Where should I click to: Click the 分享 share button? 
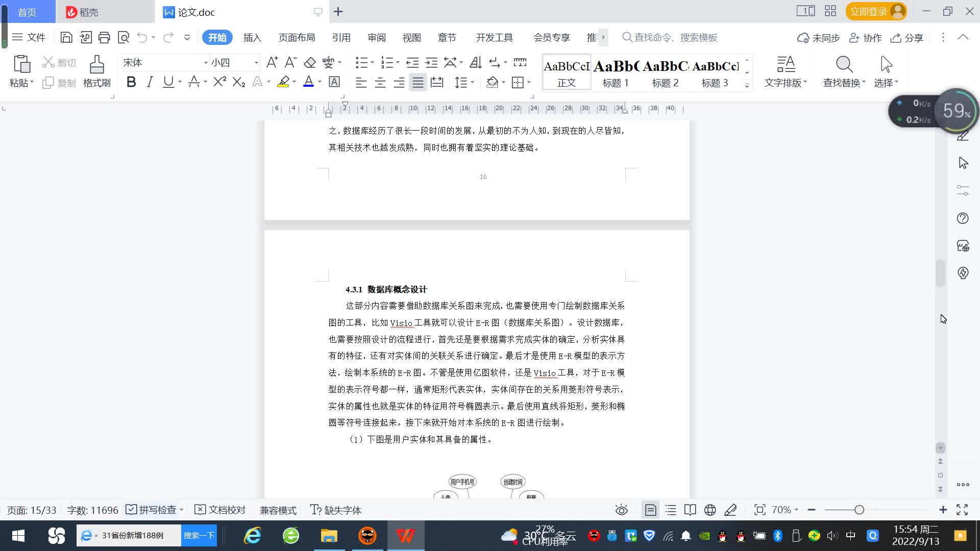(907, 37)
